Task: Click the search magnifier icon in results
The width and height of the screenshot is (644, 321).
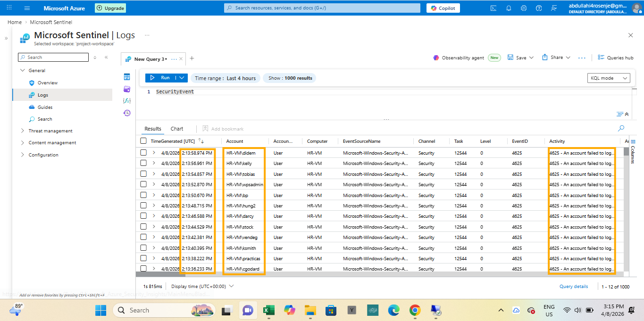Action: (x=621, y=128)
